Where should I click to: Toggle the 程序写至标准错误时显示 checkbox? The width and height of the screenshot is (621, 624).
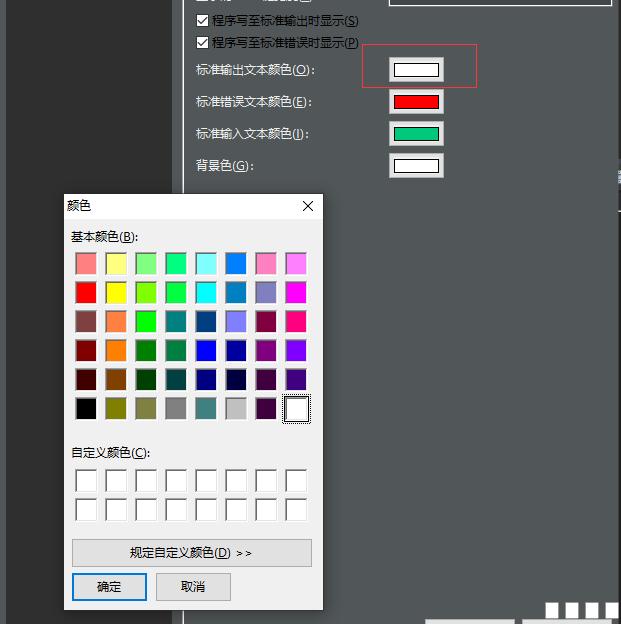click(x=203, y=42)
